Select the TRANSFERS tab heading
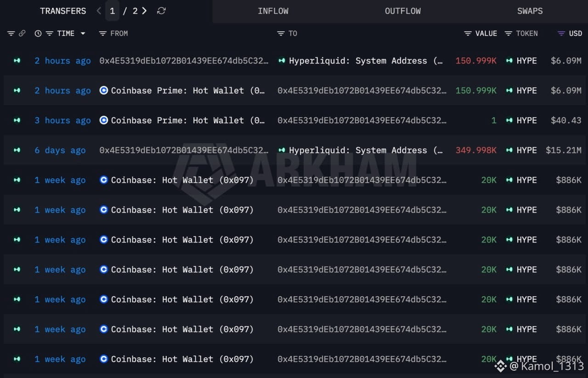The width and height of the screenshot is (588, 378). [x=63, y=11]
